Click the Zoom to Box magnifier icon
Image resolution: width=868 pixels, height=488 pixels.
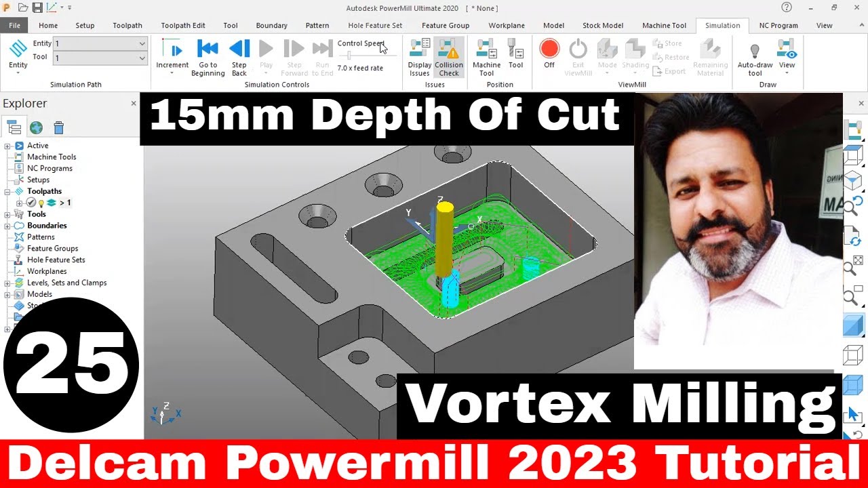852,296
